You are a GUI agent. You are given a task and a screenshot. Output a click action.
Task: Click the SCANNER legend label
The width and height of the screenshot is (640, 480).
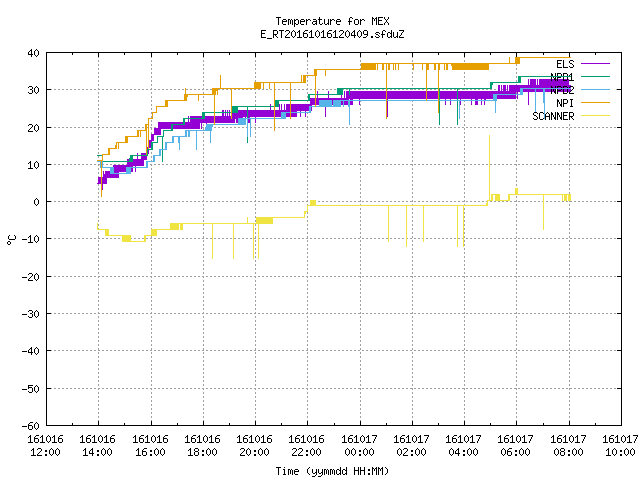coord(553,116)
